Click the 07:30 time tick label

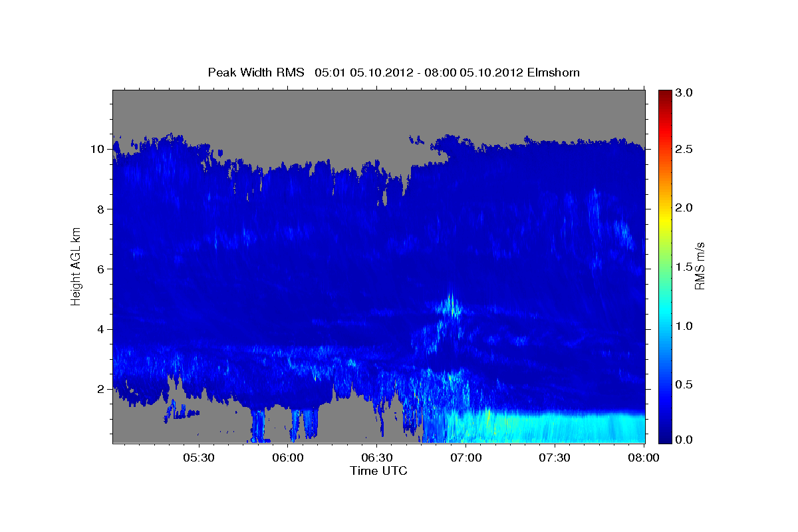pos(555,458)
